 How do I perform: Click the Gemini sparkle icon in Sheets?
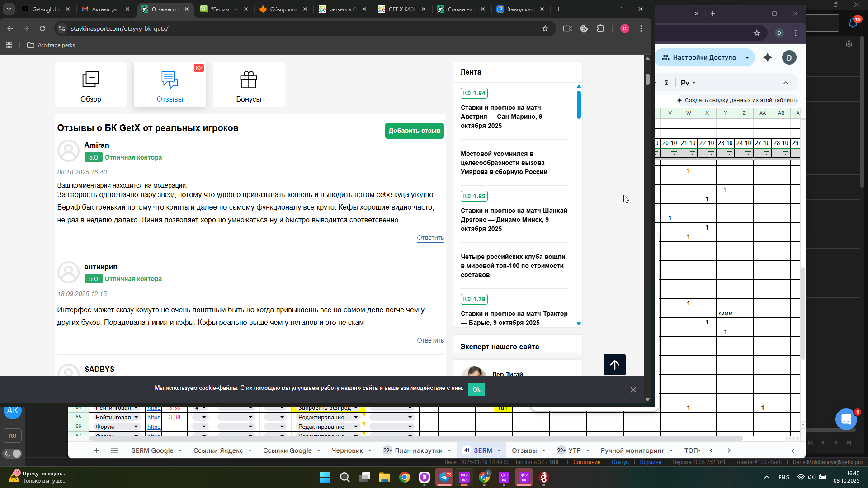(768, 57)
